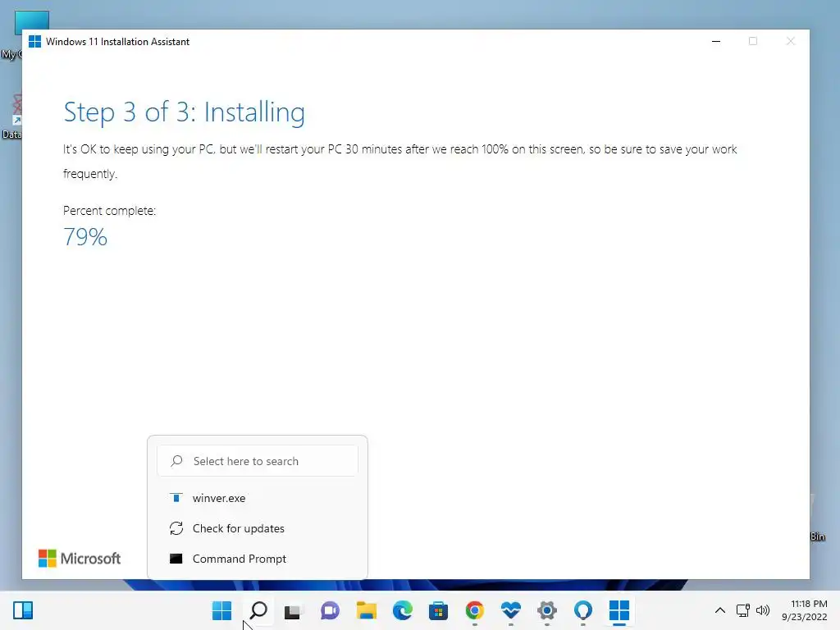Choose Command Prompt from recent searches
This screenshot has height=630, width=840.
tap(257, 559)
